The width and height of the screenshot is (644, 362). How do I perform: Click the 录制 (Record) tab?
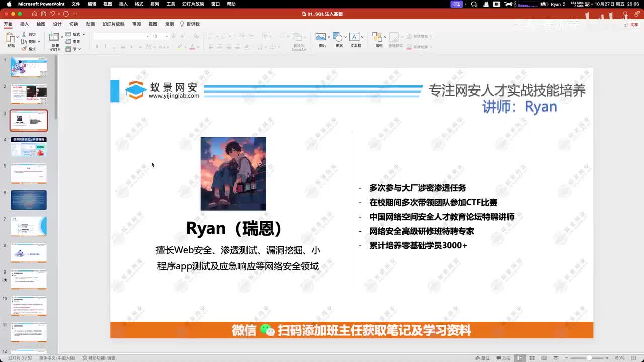point(170,24)
